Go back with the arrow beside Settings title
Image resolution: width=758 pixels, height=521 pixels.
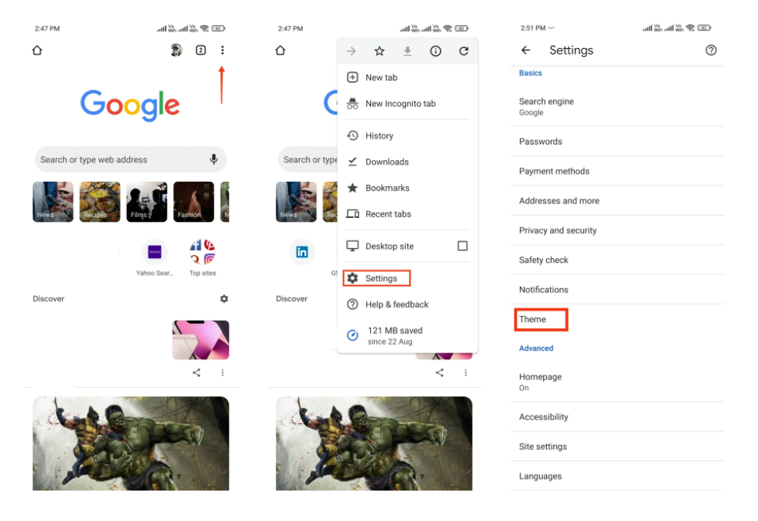point(526,50)
